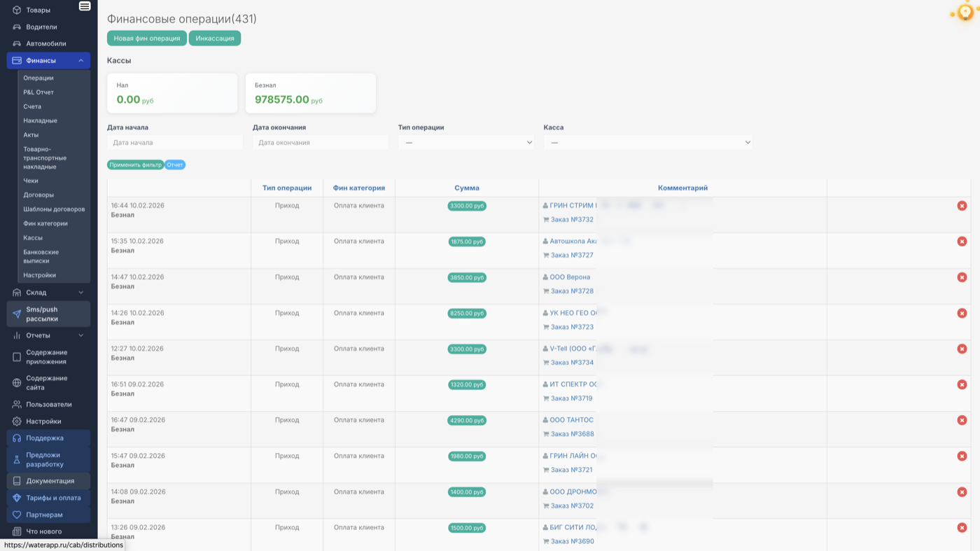Click the Дата начала input field
The image size is (980, 551).
(175, 143)
